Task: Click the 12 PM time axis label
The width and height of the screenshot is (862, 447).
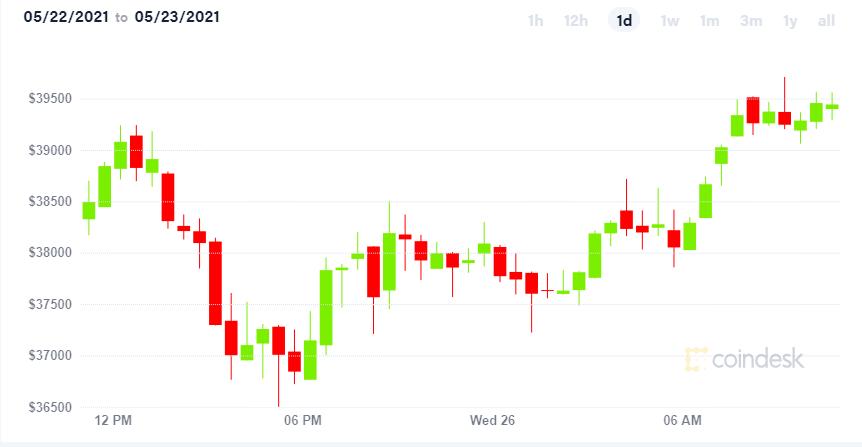Action: pos(113,421)
